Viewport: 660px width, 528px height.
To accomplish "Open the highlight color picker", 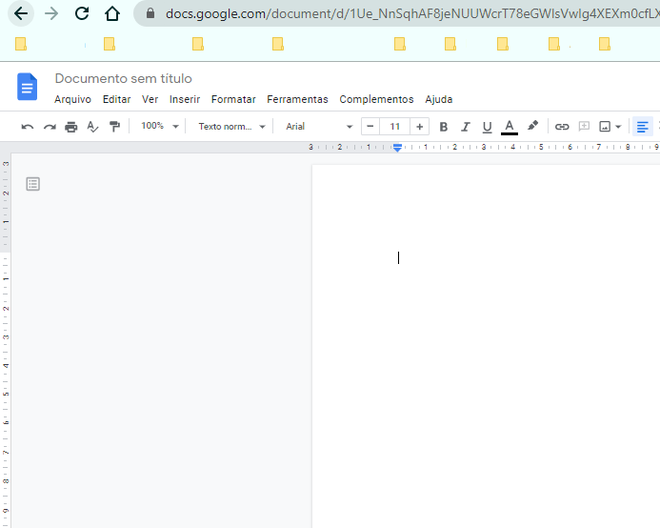I will click(532, 126).
